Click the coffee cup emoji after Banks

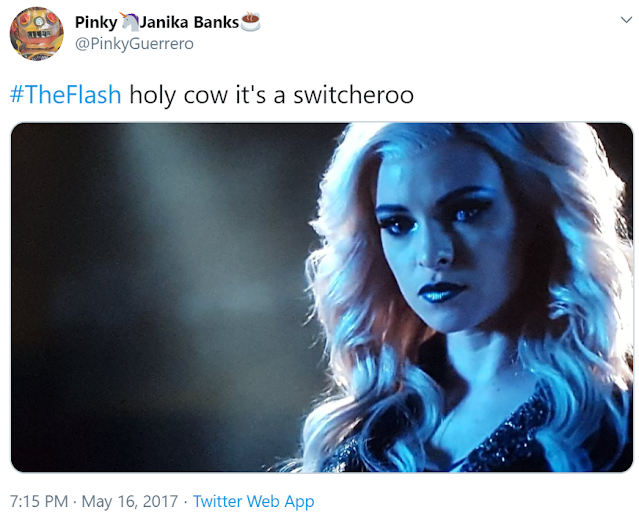[250, 22]
